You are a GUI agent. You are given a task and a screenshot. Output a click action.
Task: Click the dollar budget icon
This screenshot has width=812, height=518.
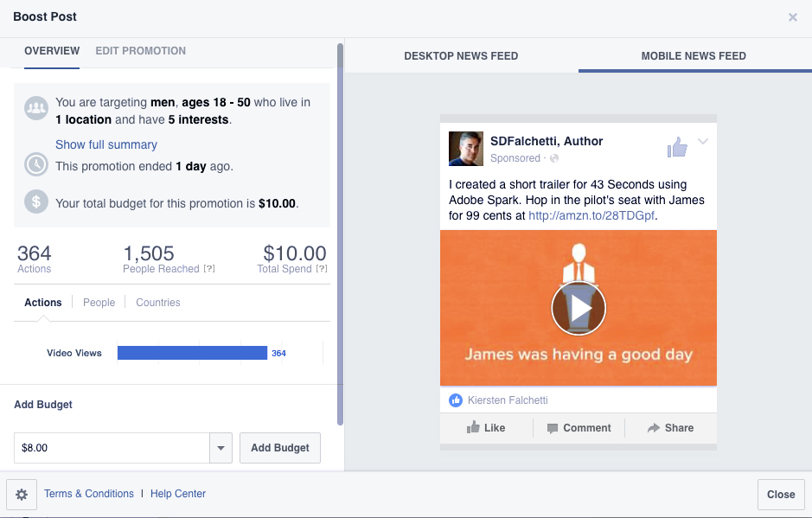[36, 201]
